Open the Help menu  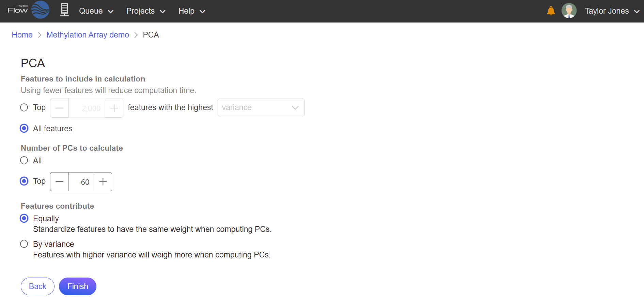click(x=192, y=11)
